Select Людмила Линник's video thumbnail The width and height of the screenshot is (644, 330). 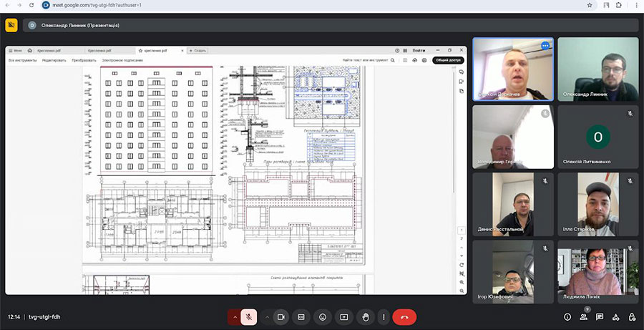coord(597,271)
